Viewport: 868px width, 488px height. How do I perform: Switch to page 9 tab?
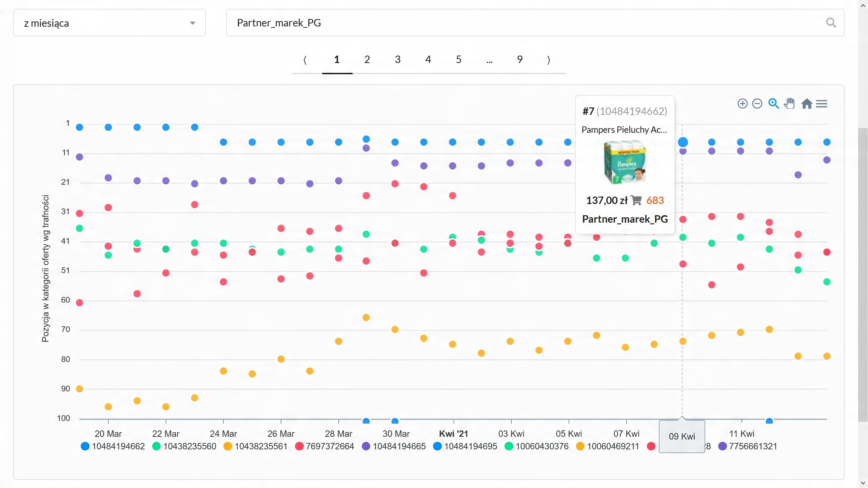pos(520,60)
